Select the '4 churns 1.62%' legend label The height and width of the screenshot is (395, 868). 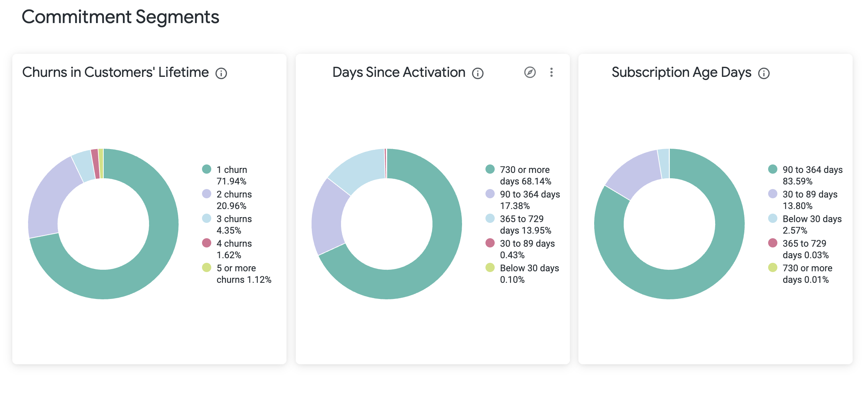(234, 249)
